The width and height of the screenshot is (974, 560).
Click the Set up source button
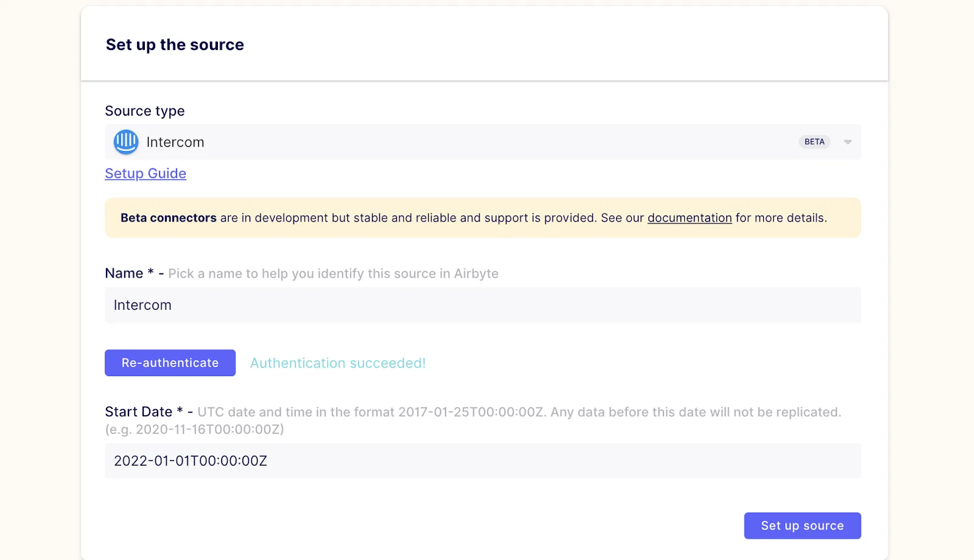click(802, 526)
